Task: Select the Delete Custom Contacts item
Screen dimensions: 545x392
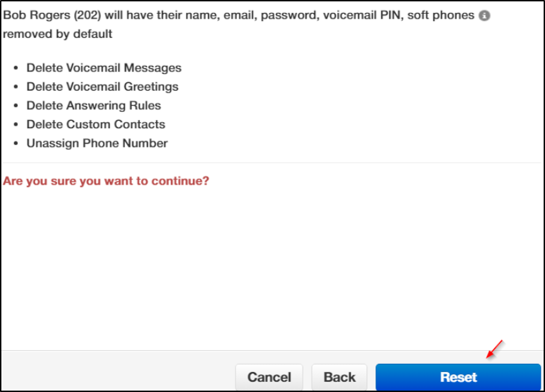Action: pyautogui.click(x=96, y=124)
